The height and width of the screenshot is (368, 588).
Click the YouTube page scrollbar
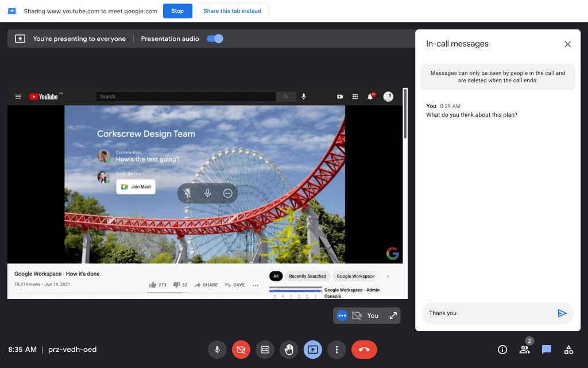point(405,113)
